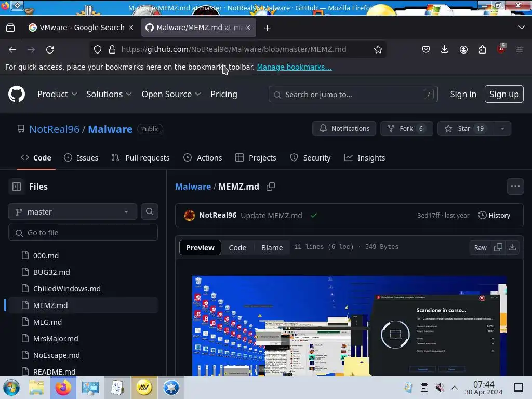532x399 pixels.
Task: Open the Pocket save icon in toolbar
Action: (426, 49)
